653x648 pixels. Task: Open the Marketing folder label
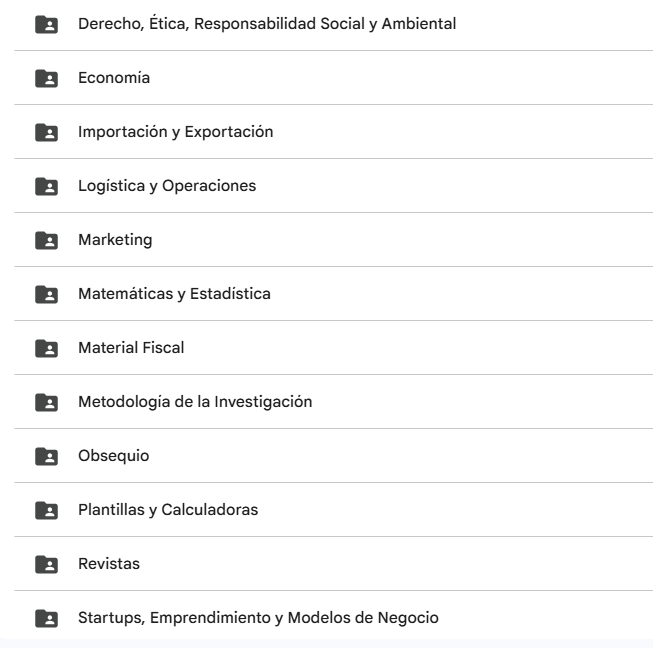[115, 240]
